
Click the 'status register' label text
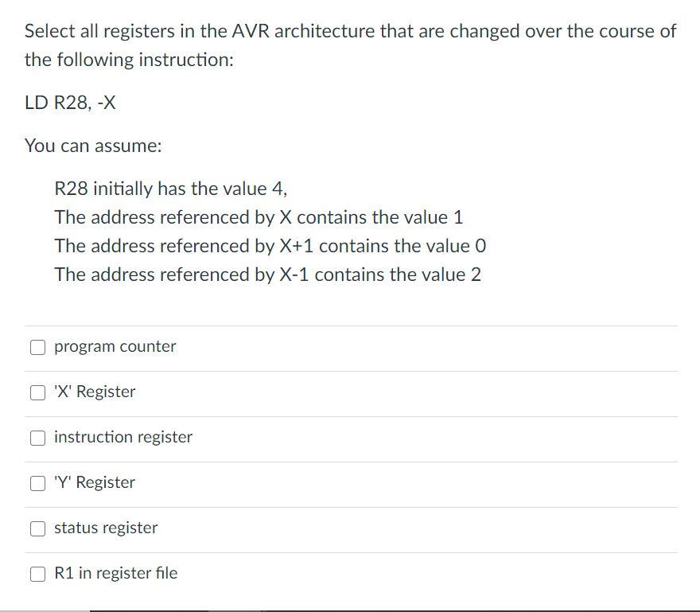click(104, 528)
